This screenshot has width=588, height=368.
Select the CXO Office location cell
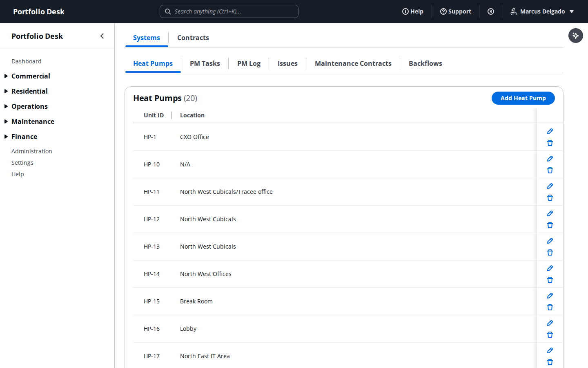(194, 137)
